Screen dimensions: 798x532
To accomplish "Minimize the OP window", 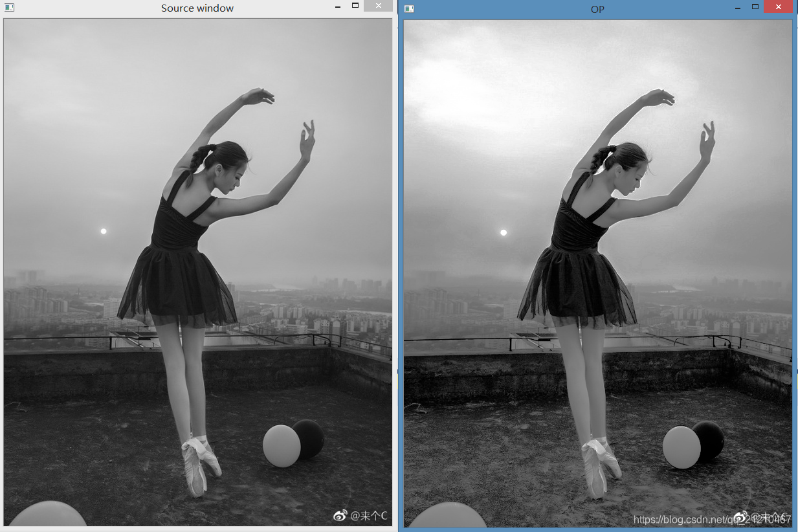I will 738,7.
